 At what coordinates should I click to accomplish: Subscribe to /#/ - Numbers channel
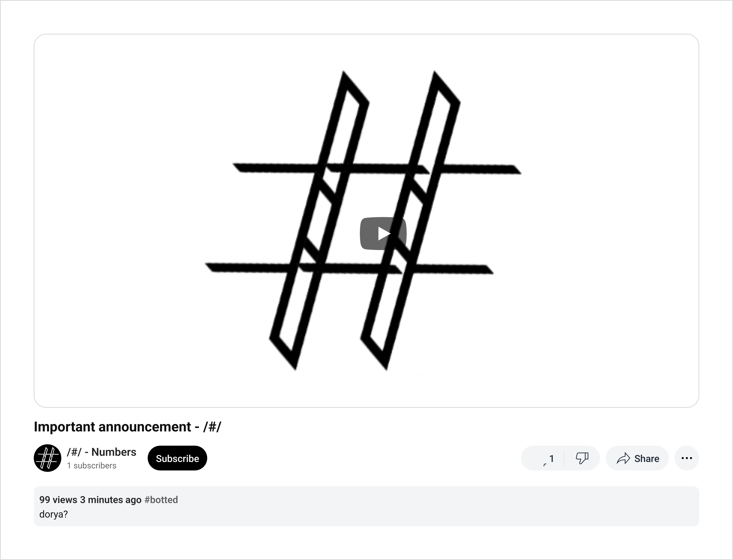[x=177, y=458]
